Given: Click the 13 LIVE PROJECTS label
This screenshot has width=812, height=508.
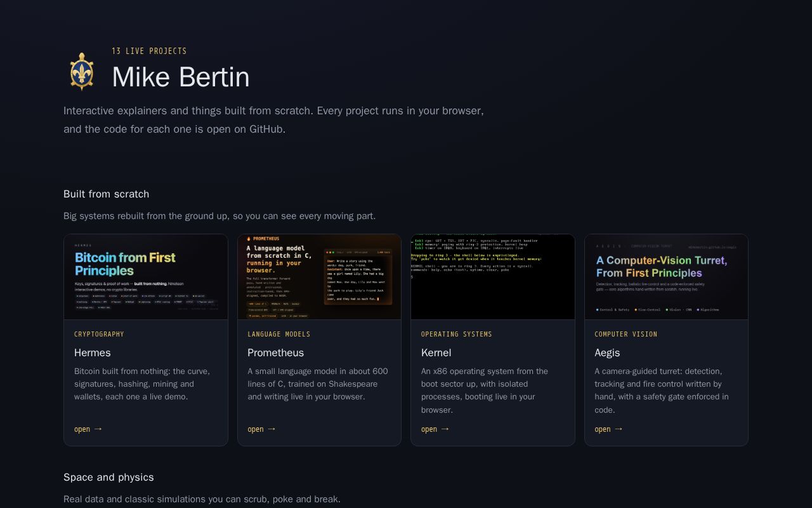Looking at the screenshot, I should (x=149, y=51).
